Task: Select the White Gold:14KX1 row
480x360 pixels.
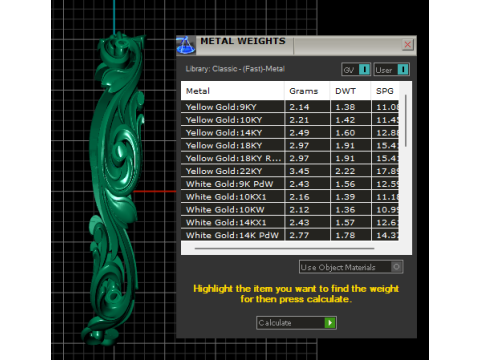Action: 290,222
